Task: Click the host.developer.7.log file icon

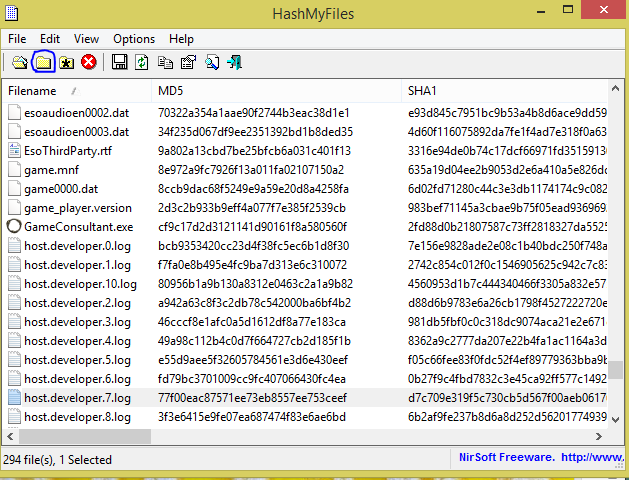Action: [14, 398]
